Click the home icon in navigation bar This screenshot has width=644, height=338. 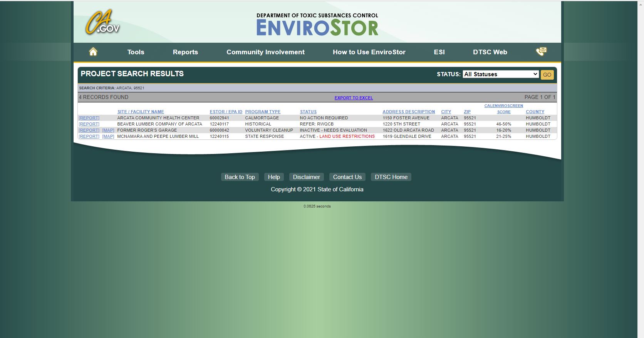point(93,52)
